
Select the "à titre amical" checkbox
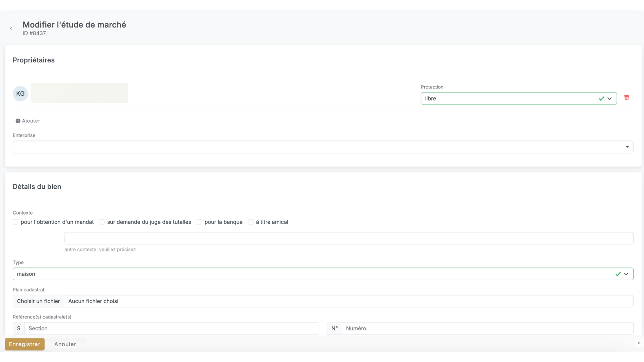(251, 222)
